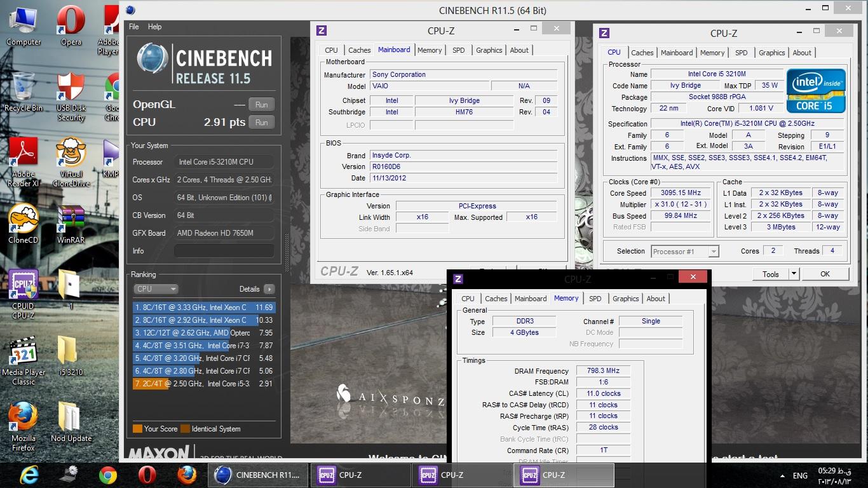Click OK in the CPU-Z window
Viewport: 868px width, 488px height.
(x=825, y=274)
